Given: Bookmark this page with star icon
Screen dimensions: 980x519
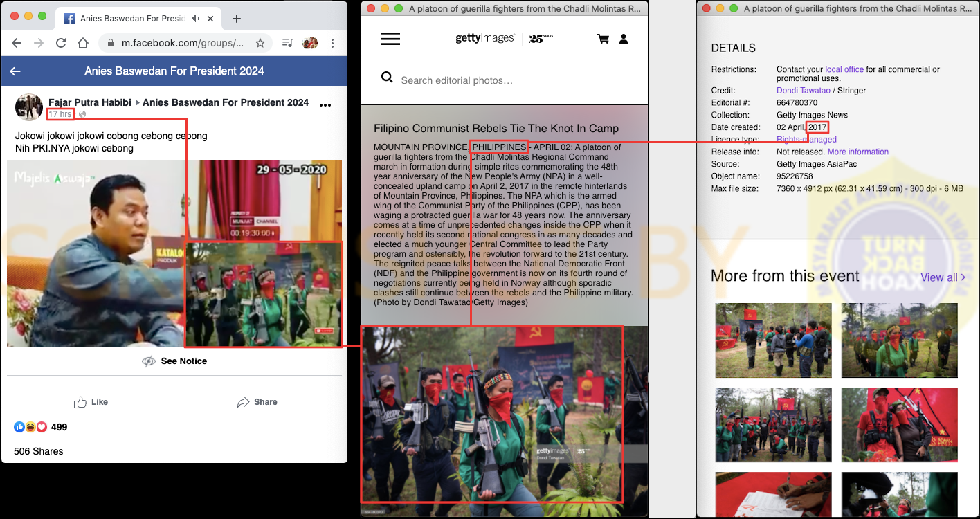Looking at the screenshot, I should pyautogui.click(x=260, y=43).
